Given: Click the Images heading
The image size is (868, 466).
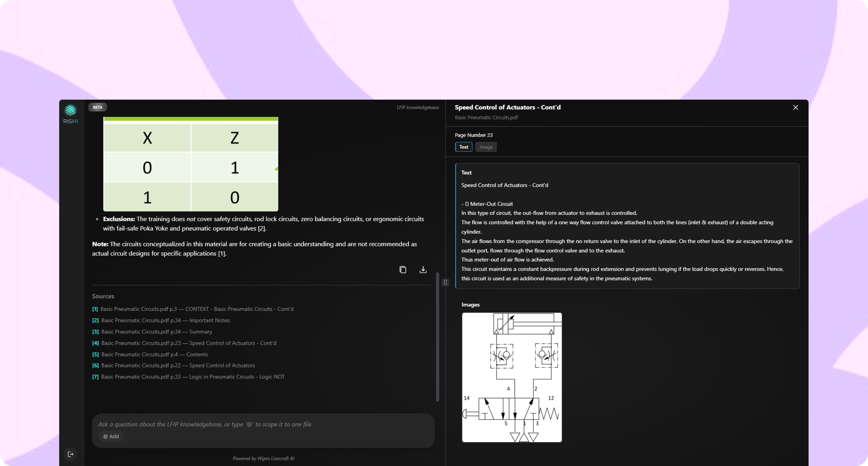Looking at the screenshot, I should pyautogui.click(x=470, y=305).
